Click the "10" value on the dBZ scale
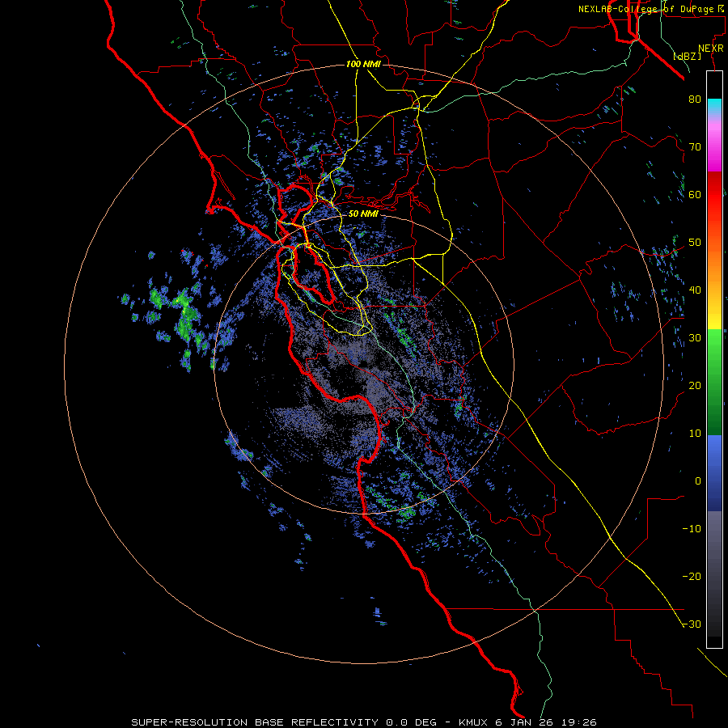The width and height of the screenshot is (728, 728). tap(695, 434)
